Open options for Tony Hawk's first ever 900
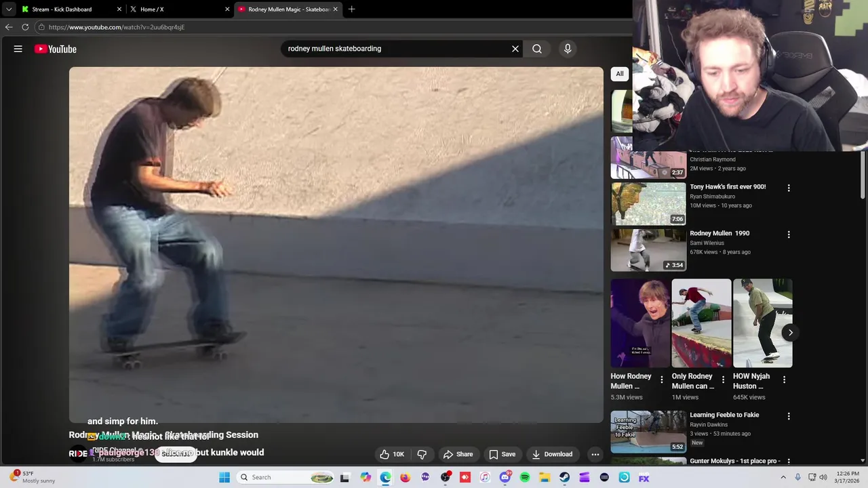The image size is (868, 488). [x=789, y=188]
